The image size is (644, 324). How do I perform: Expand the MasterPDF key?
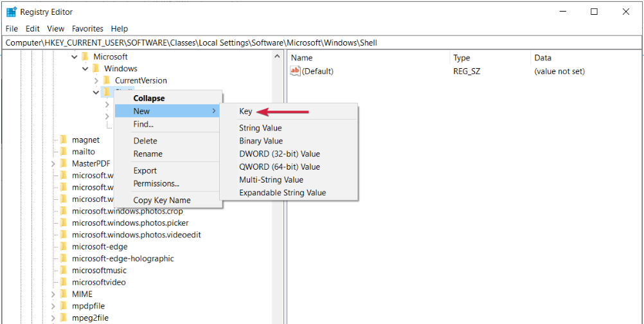pos(53,164)
